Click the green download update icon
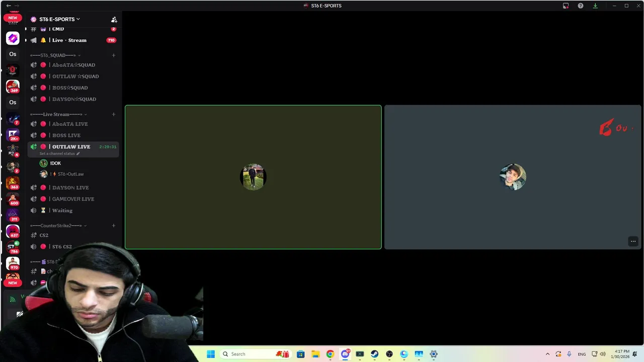This screenshot has height=362, width=644. point(595,6)
